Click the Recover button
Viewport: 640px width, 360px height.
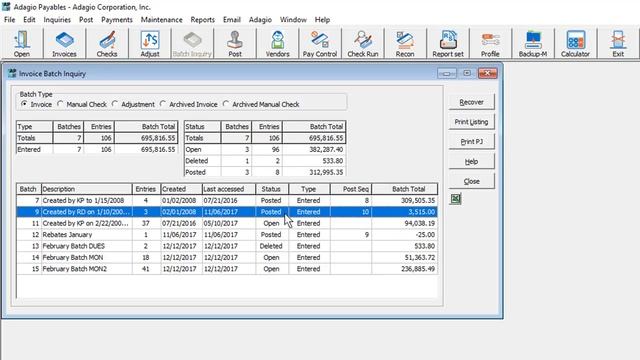point(471,102)
